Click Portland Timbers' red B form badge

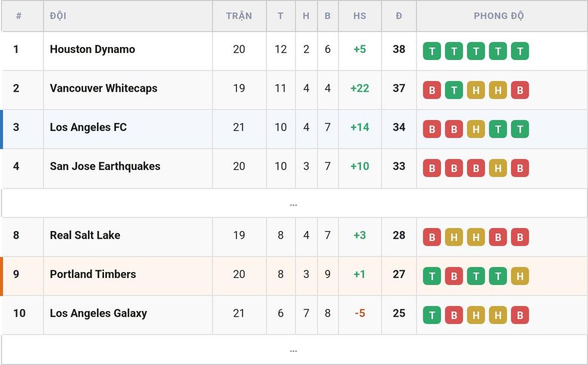(x=454, y=276)
